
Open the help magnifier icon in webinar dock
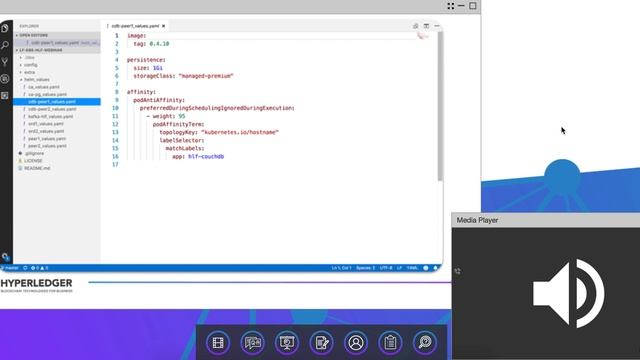click(x=424, y=342)
